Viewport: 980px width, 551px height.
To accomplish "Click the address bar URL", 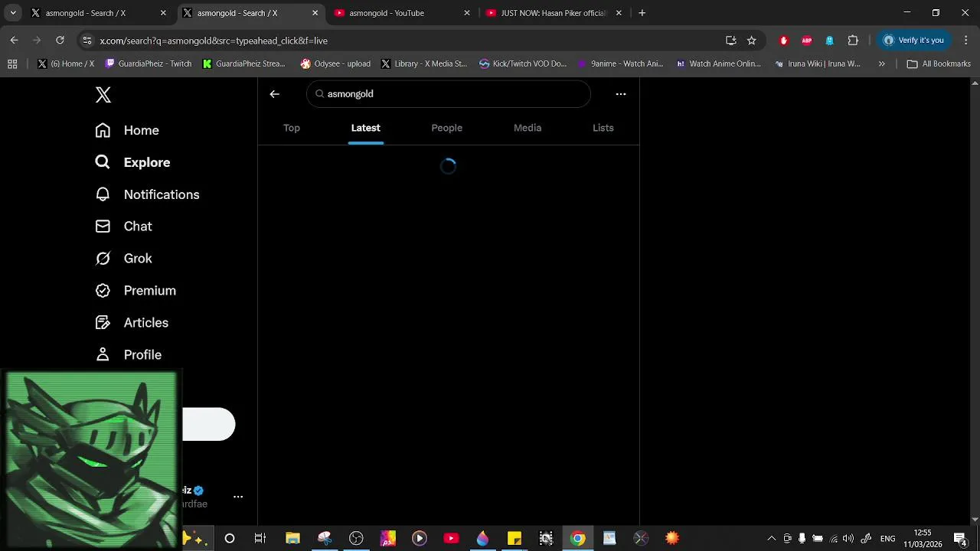I will tap(214, 41).
